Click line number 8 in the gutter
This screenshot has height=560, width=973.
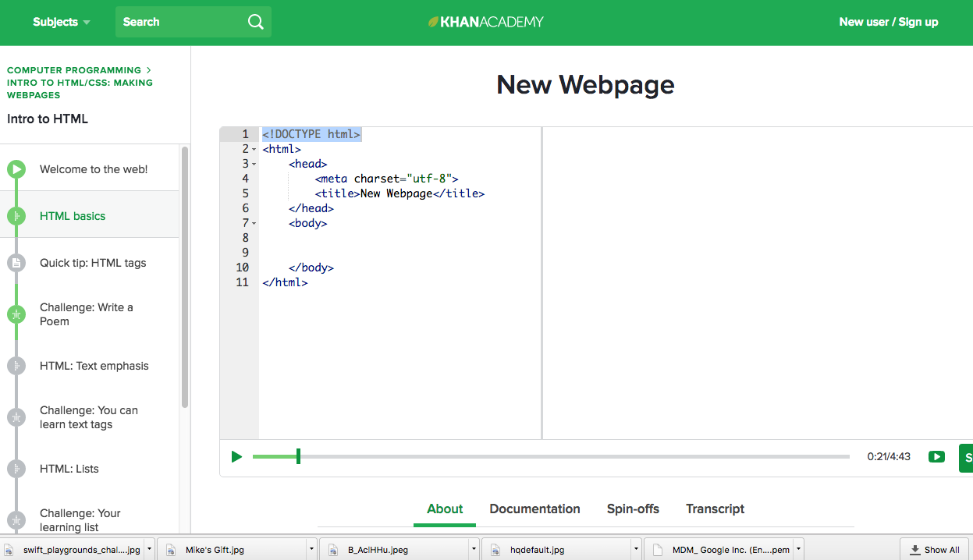246,238
